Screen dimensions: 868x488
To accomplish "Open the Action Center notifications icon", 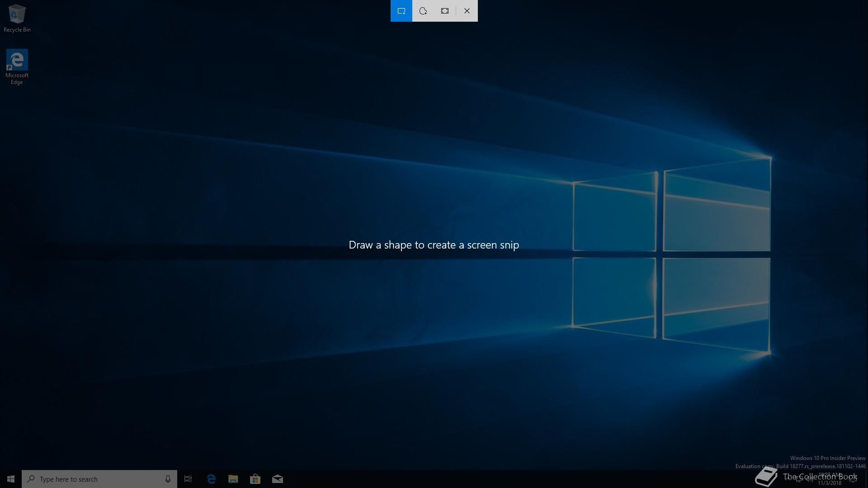I will coord(853,479).
